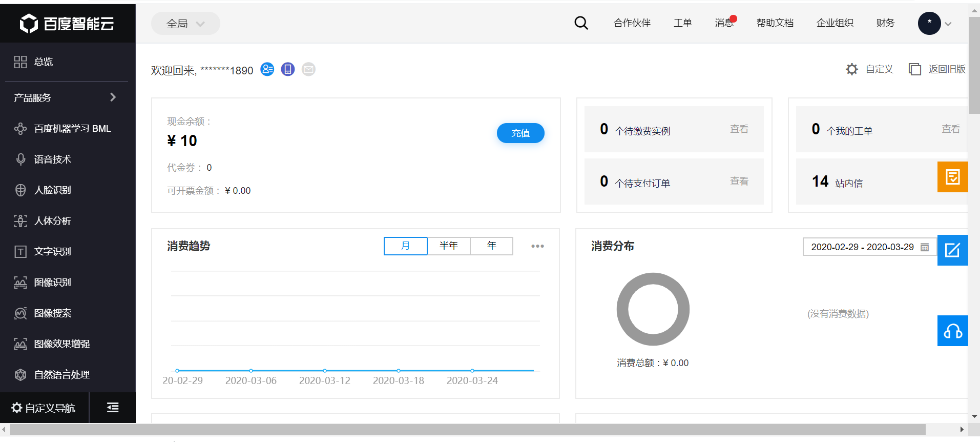Click the user avatar circle

[929, 23]
